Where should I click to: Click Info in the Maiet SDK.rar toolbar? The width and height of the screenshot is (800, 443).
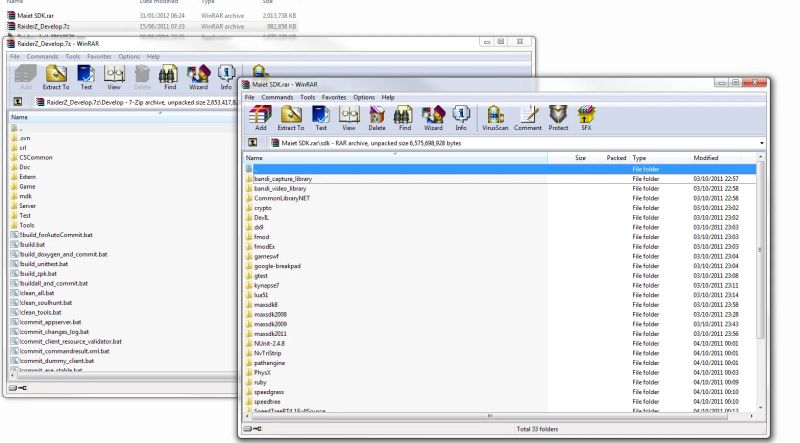pos(461,118)
